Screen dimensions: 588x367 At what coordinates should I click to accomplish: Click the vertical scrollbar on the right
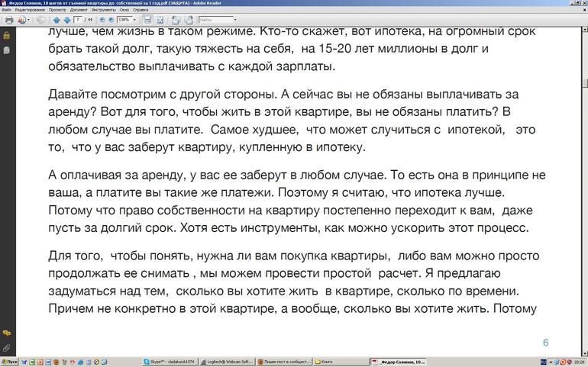583,183
